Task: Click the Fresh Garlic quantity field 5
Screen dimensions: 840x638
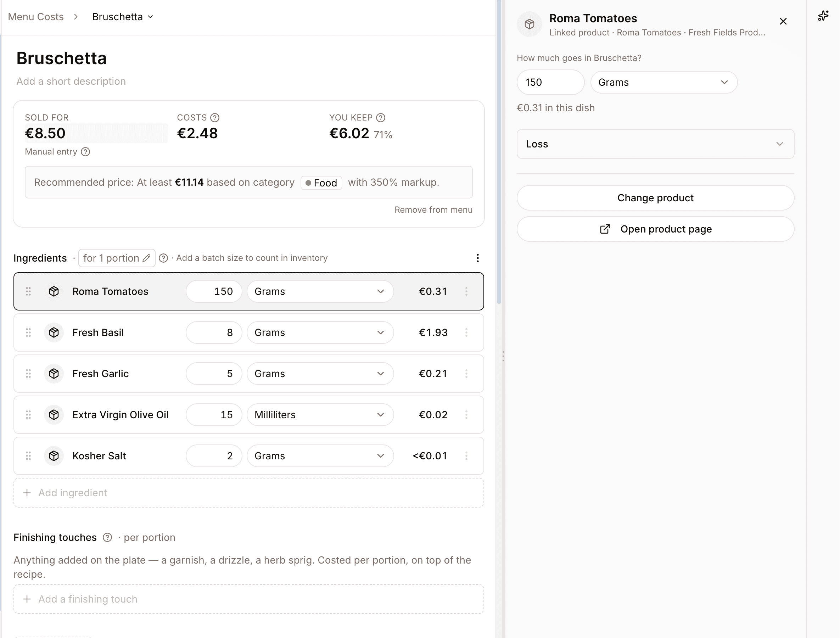Action: tap(214, 374)
